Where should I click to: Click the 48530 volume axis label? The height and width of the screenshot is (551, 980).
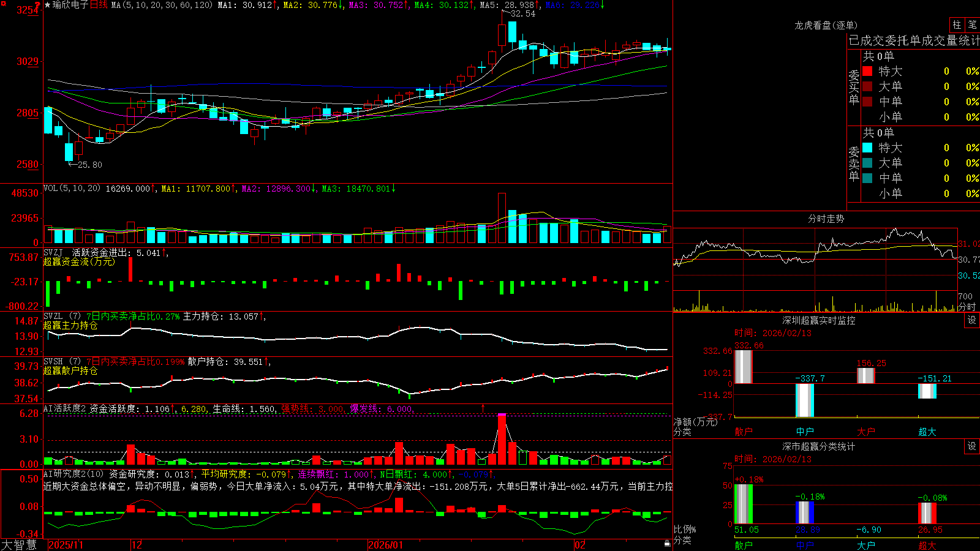25,193
